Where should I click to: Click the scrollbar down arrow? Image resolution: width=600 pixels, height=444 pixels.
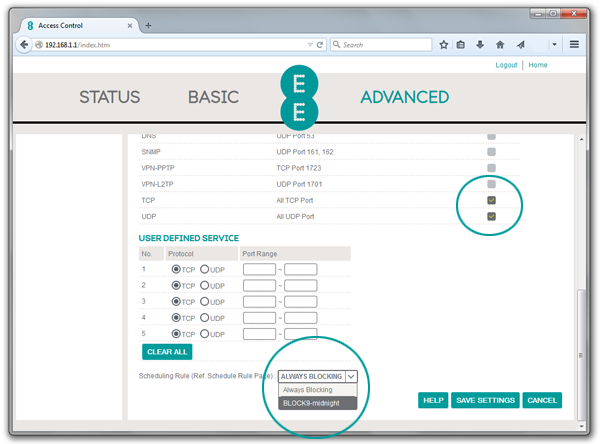click(x=581, y=426)
